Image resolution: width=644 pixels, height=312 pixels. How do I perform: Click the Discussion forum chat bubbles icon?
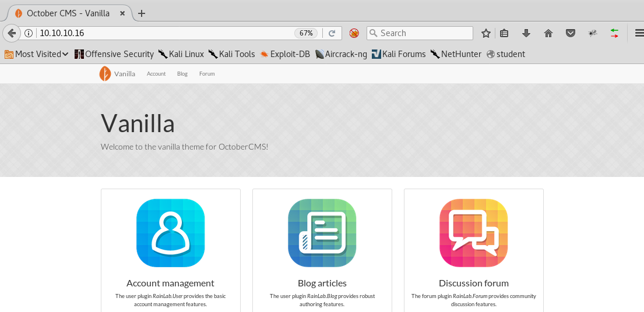pyautogui.click(x=473, y=233)
